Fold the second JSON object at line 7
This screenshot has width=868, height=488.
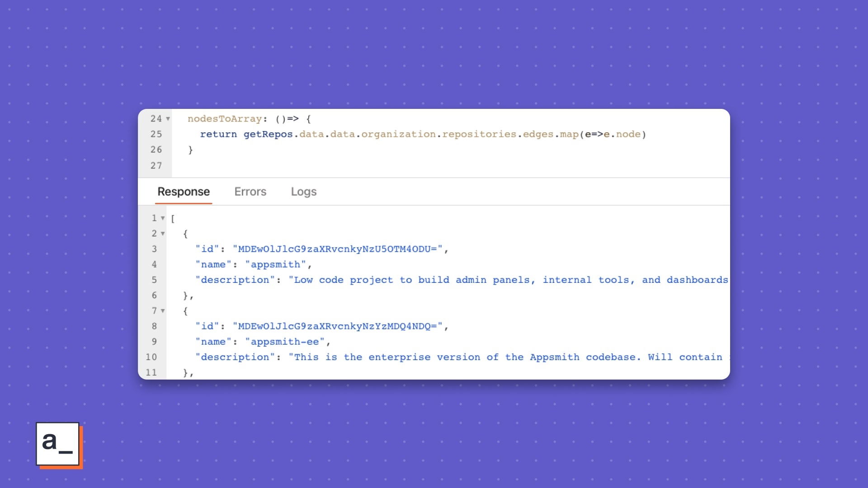[x=163, y=311]
